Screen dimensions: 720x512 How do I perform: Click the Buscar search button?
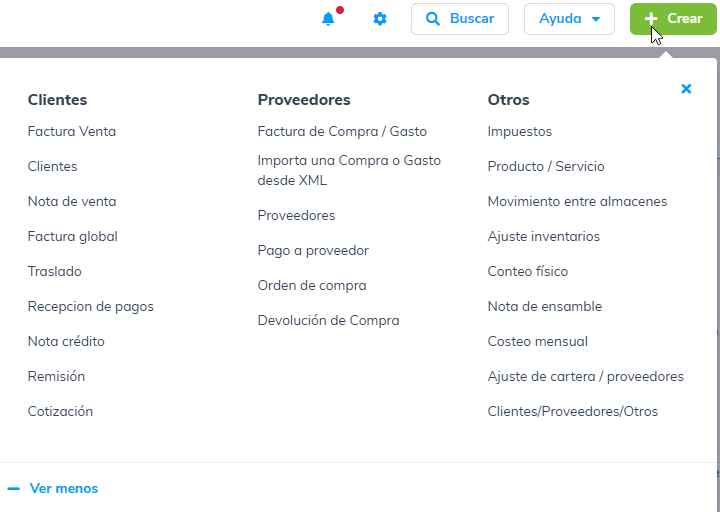459,19
